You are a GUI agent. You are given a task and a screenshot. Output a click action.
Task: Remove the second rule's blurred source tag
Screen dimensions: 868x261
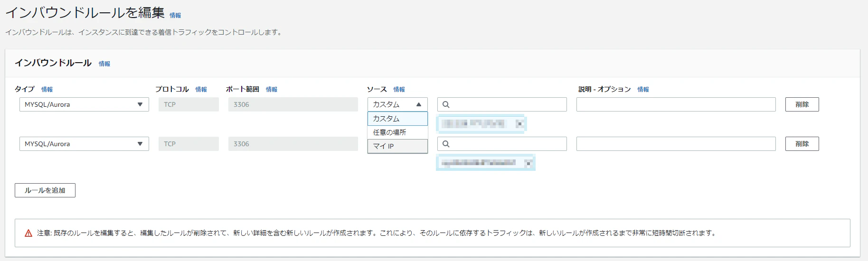(x=528, y=163)
